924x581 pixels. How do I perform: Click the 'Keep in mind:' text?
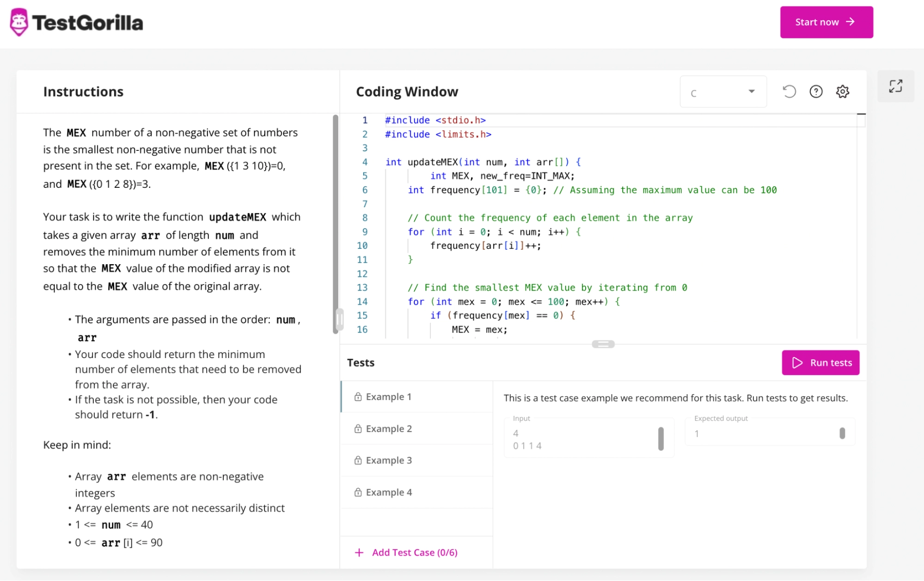[77, 445]
